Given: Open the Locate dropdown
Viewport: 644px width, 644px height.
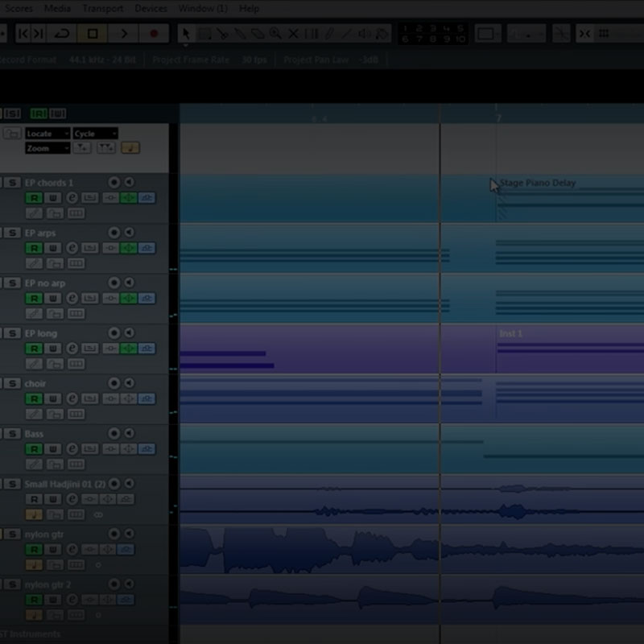Looking at the screenshot, I should click(x=47, y=134).
